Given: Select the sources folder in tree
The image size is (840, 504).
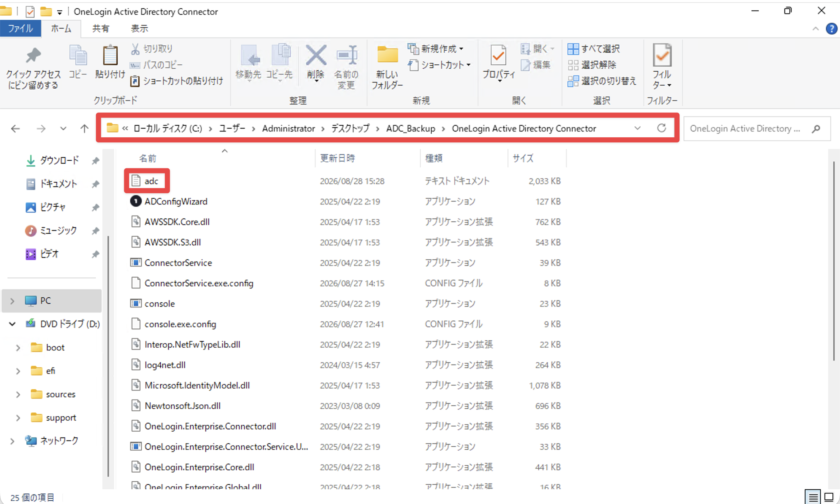Looking at the screenshot, I should (x=61, y=394).
